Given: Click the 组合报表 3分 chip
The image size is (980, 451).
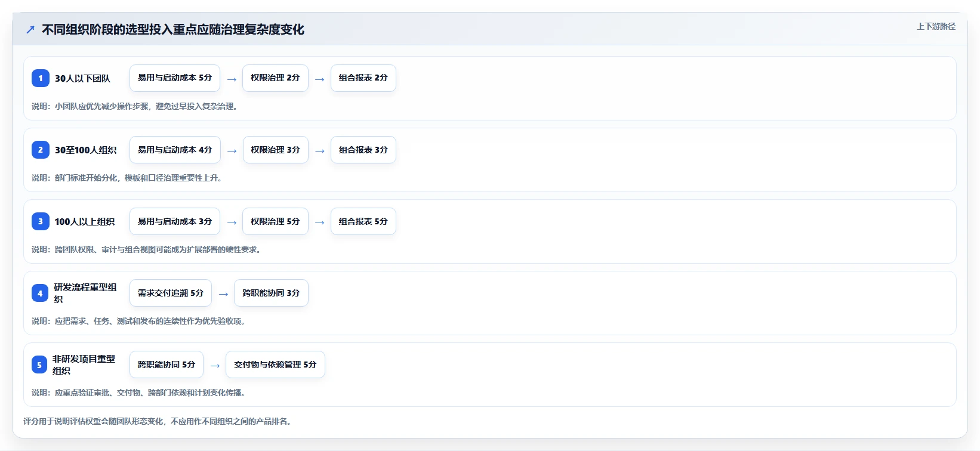Looking at the screenshot, I should 363,150.
